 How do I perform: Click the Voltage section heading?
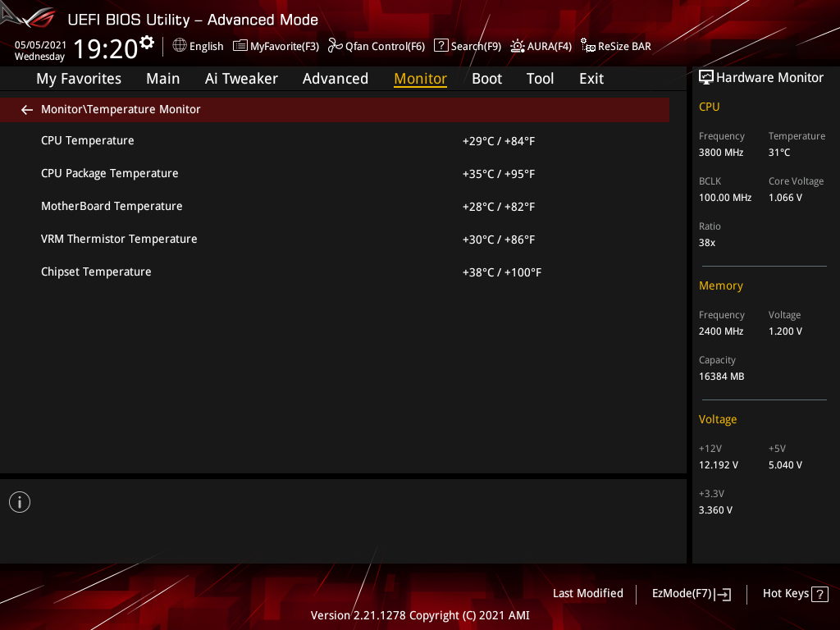(x=718, y=419)
